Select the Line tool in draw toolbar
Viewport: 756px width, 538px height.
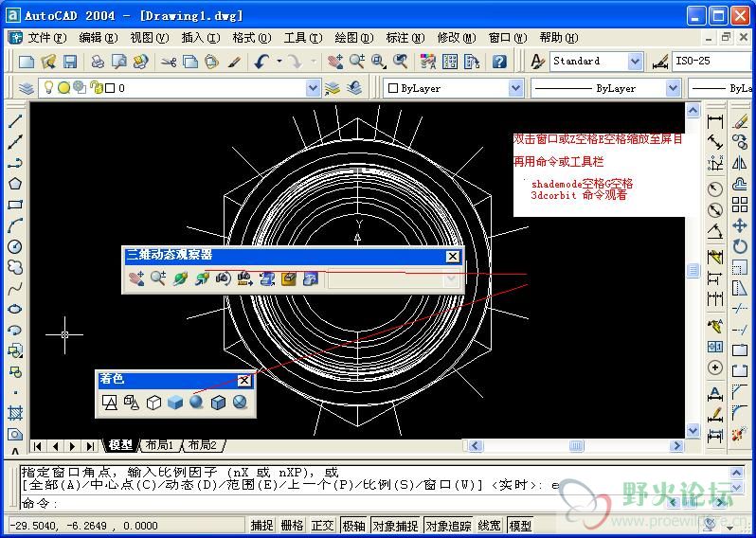point(15,121)
